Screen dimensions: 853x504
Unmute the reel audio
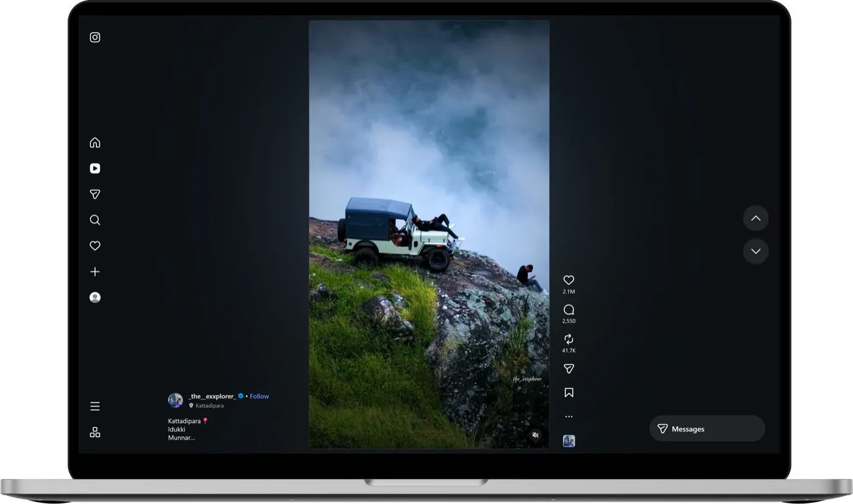coord(535,435)
